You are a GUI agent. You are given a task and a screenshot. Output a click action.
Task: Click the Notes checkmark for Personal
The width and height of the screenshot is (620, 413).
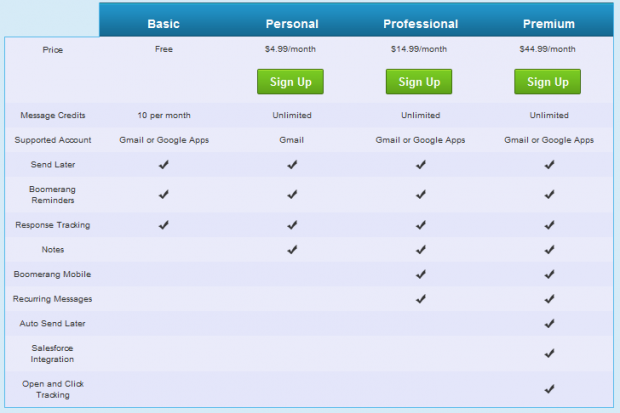[292, 250]
